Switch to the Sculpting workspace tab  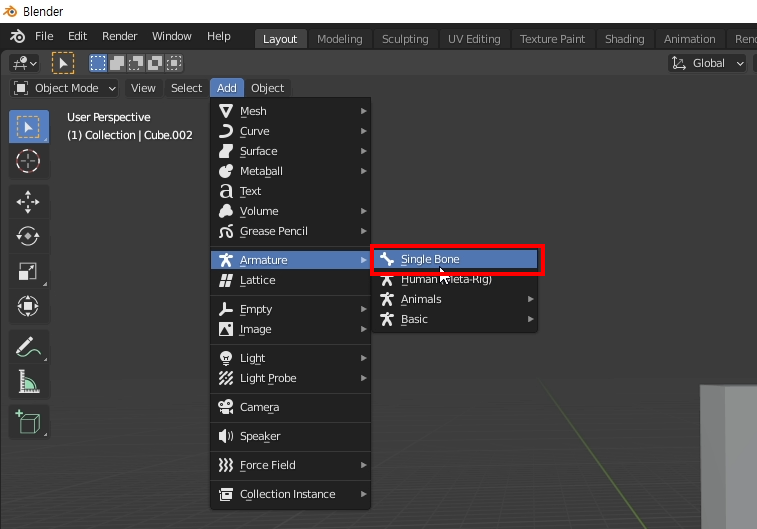coord(405,39)
